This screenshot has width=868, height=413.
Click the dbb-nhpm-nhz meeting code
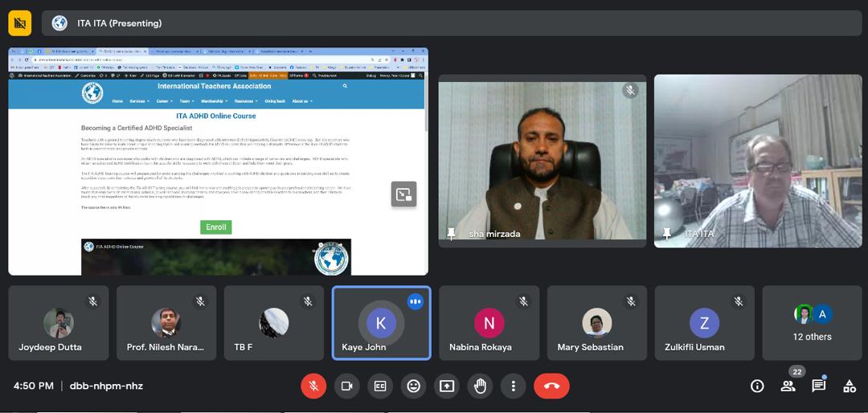(x=106, y=386)
